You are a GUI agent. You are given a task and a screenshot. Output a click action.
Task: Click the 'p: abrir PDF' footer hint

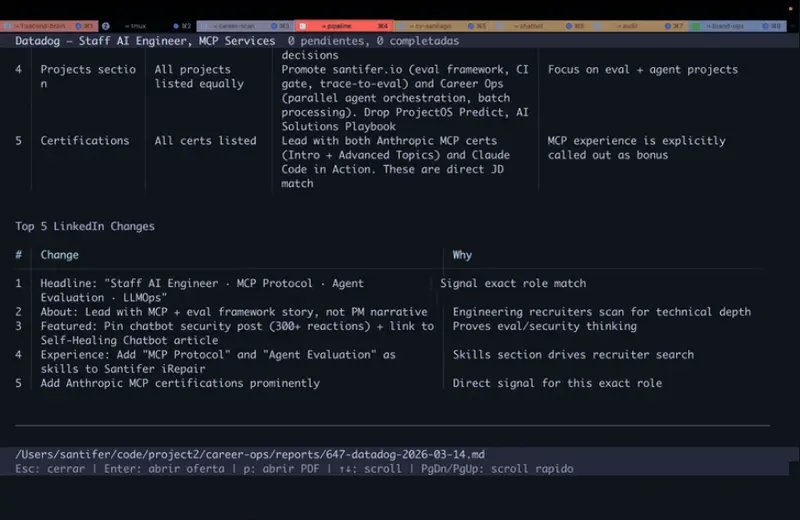pos(281,468)
